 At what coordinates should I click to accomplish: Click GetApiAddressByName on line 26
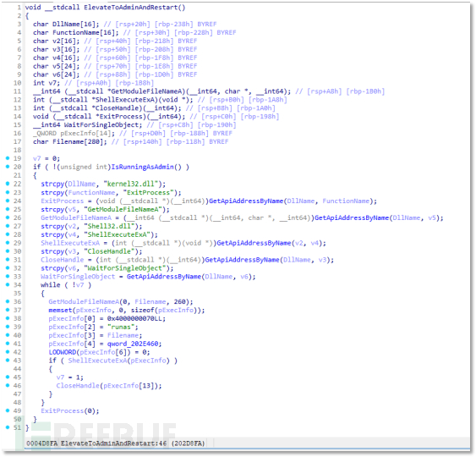tap(352, 217)
